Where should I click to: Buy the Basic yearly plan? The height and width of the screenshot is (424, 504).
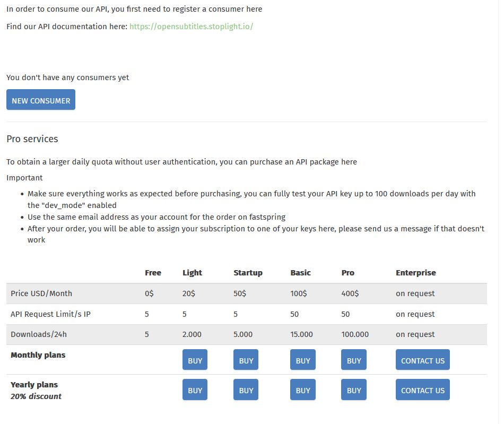coord(302,390)
